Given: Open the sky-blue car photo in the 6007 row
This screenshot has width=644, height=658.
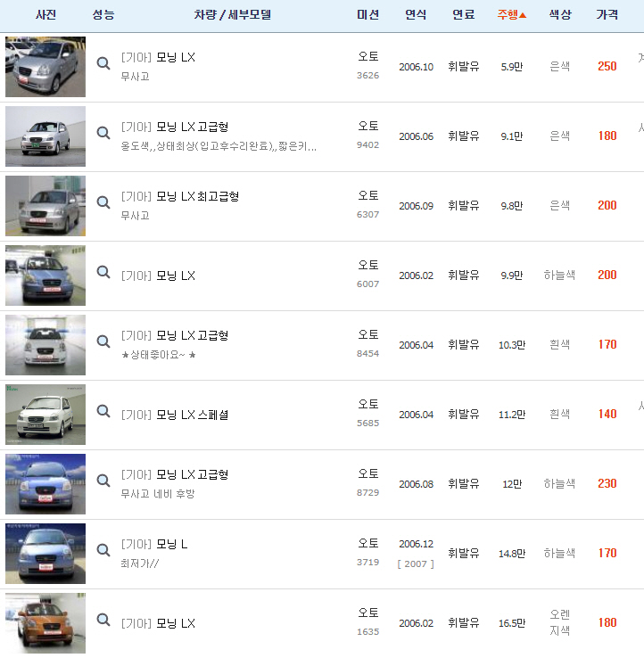Looking at the screenshot, I should point(45,276).
